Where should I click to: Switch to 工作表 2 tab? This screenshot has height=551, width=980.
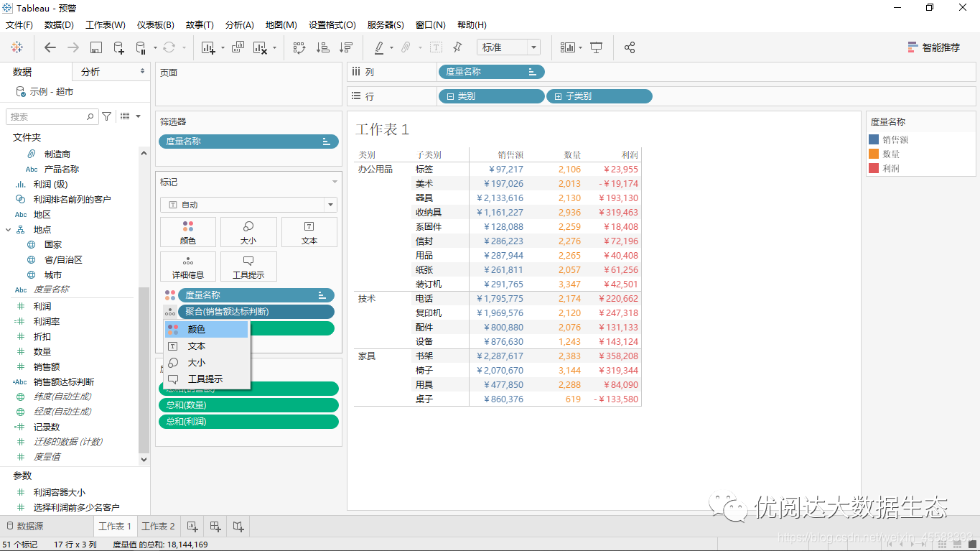pos(158,527)
